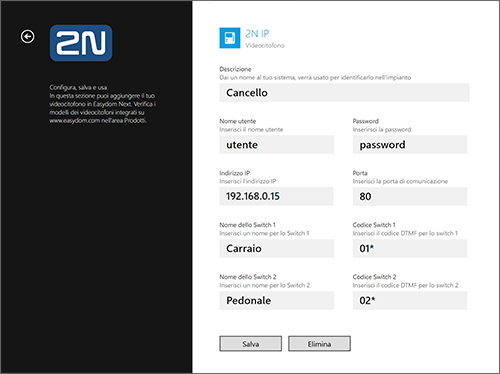Click the 'Inserisci la porta di comunicazione' hint
Screen dimensions: 500x374
point(400,181)
